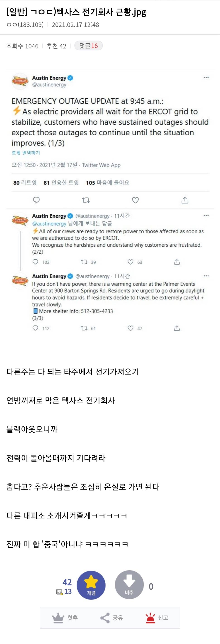Click the blue 개념 star upvote button
Screen dimensions: 220x644
(91, 585)
